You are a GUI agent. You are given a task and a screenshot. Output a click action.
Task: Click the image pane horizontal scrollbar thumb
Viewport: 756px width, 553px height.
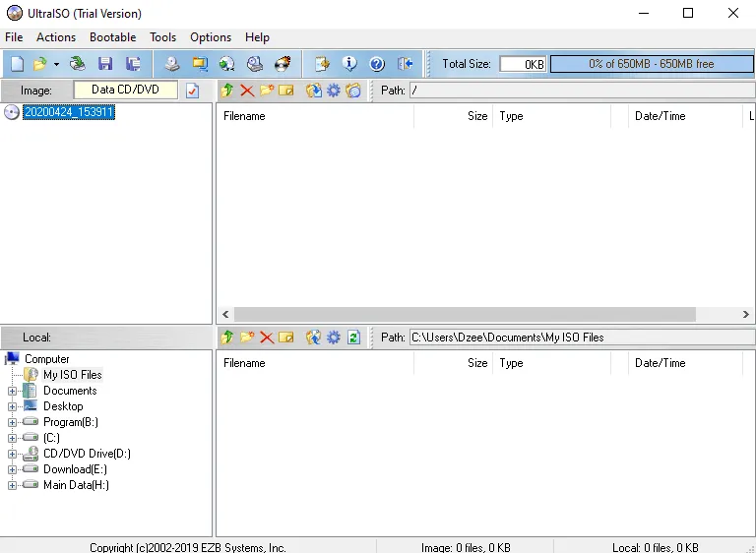click(465, 314)
